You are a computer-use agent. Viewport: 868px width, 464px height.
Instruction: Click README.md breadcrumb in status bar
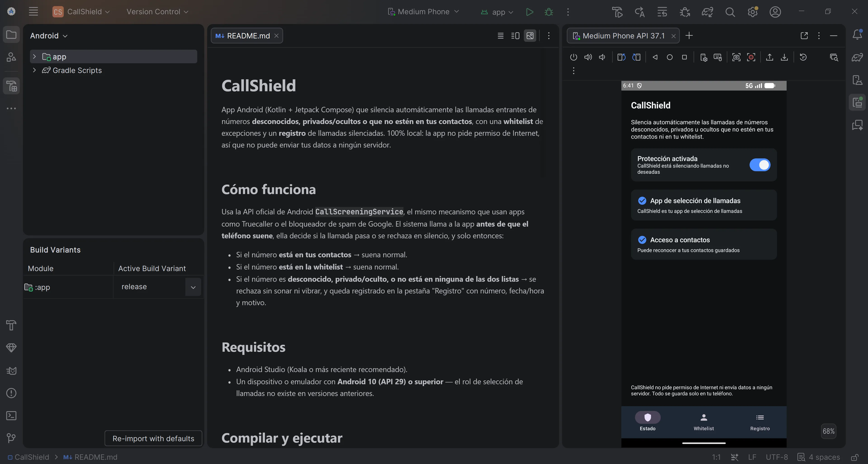[x=90, y=457]
